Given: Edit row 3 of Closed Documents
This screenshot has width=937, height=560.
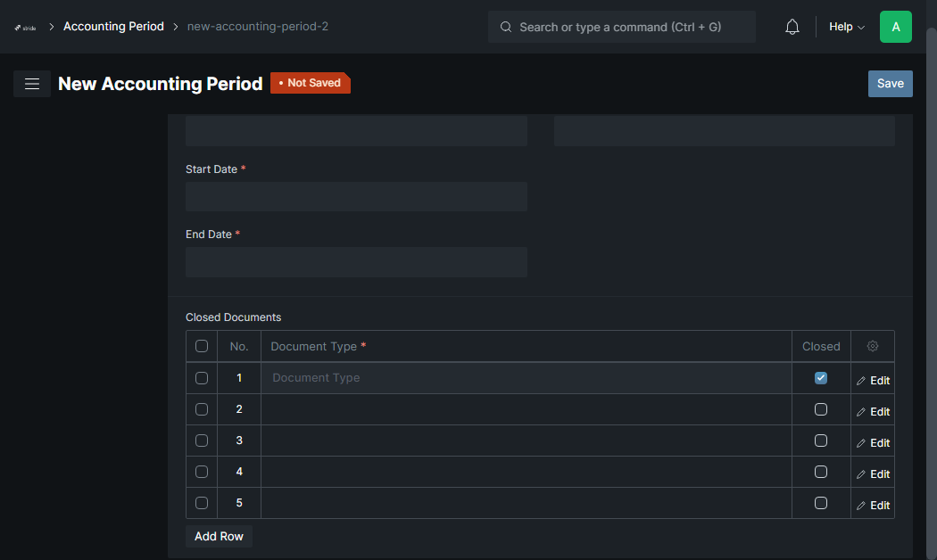Looking at the screenshot, I should tap(873, 442).
